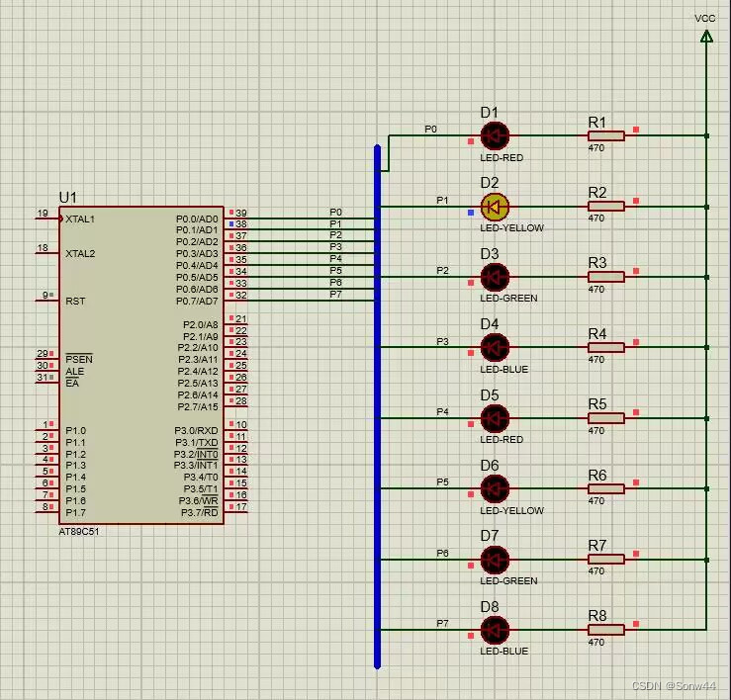Click the LED-RED label under D1
Image resolution: width=731 pixels, height=700 pixels.
tap(502, 158)
